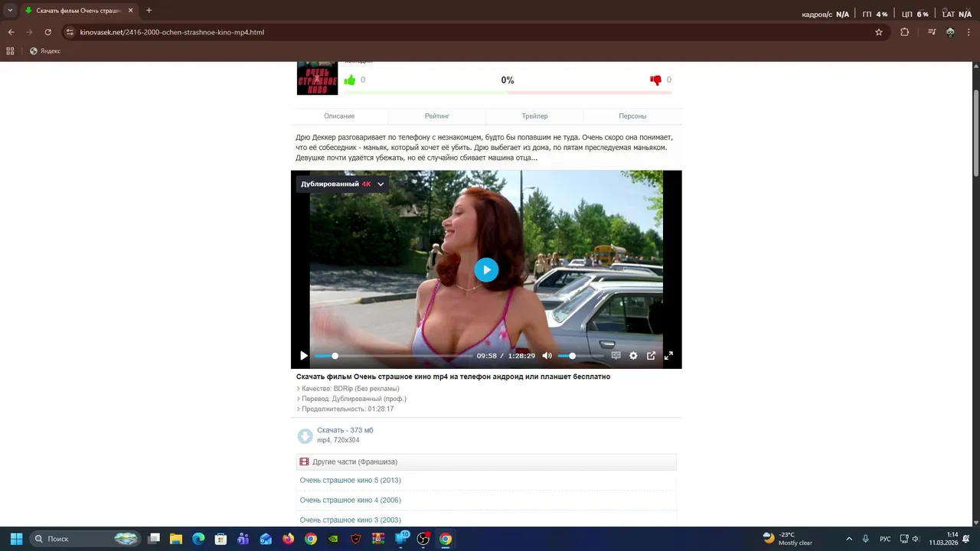Open the weather widget showing -23°C
Screen dimensions: 980x551
[789, 539]
